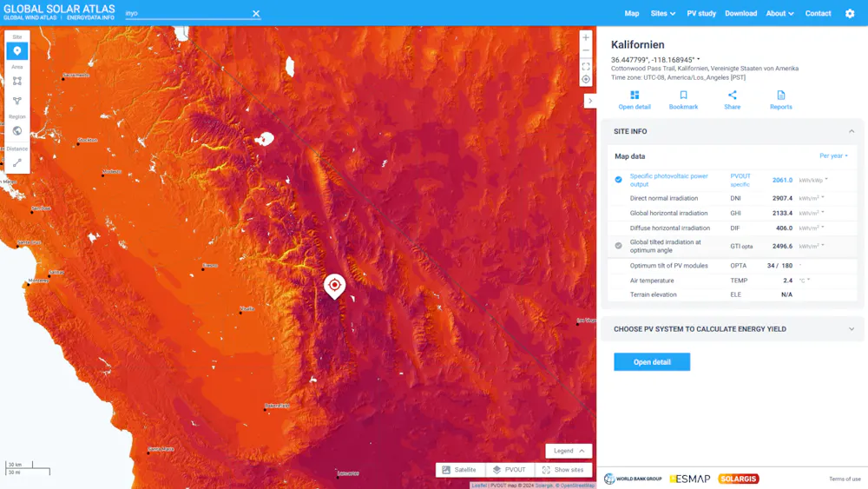Open the Sites menu dropdown
The height and width of the screenshot is (489, 868).
(662, 13)
